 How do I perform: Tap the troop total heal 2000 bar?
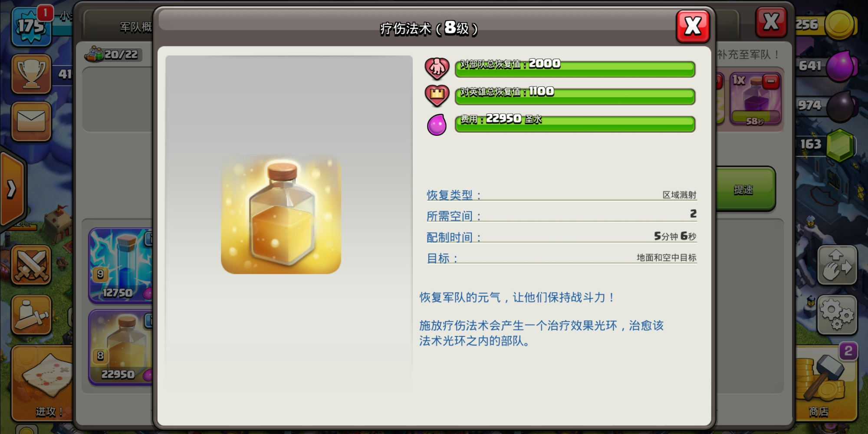[575, 69]
